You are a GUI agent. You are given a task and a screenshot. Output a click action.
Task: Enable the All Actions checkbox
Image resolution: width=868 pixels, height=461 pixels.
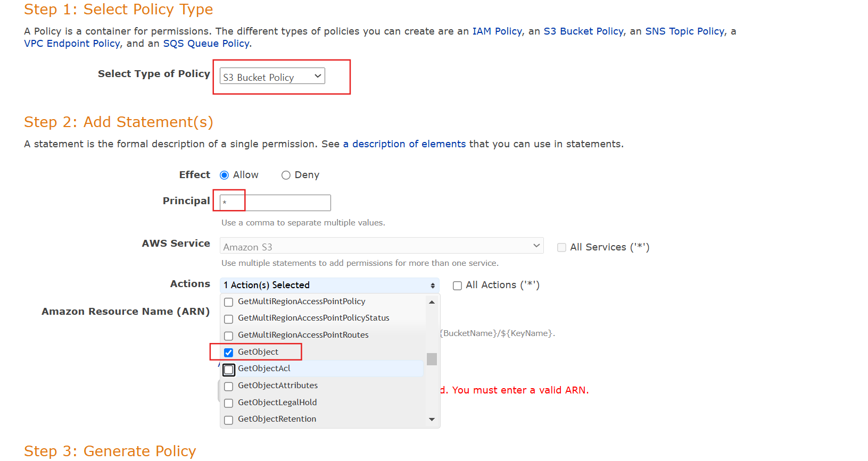(457, 286)
